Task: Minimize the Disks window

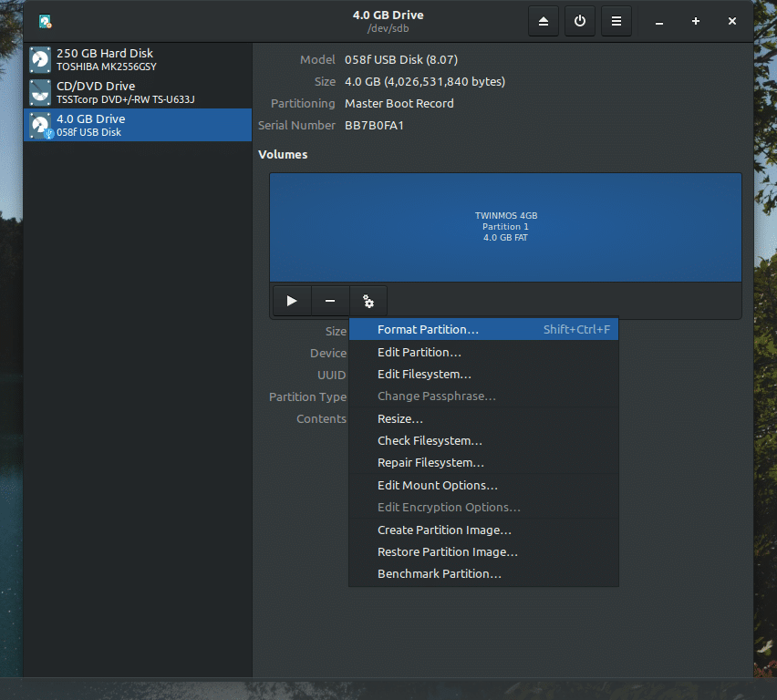Action: coord(659,21)
